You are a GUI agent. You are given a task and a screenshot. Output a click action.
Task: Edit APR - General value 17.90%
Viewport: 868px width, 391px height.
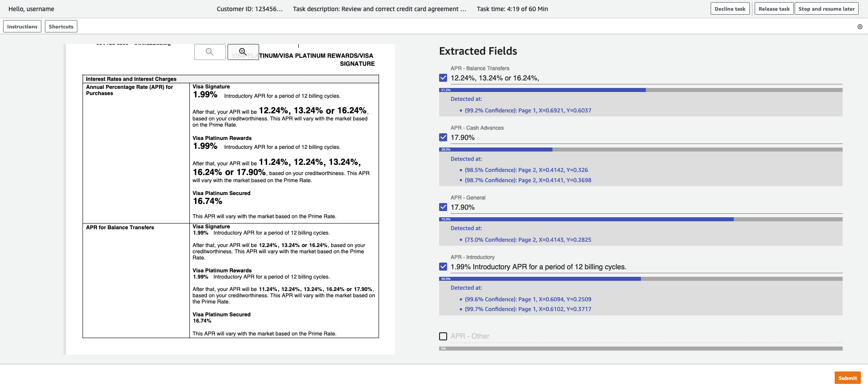[x=646, y=207]
